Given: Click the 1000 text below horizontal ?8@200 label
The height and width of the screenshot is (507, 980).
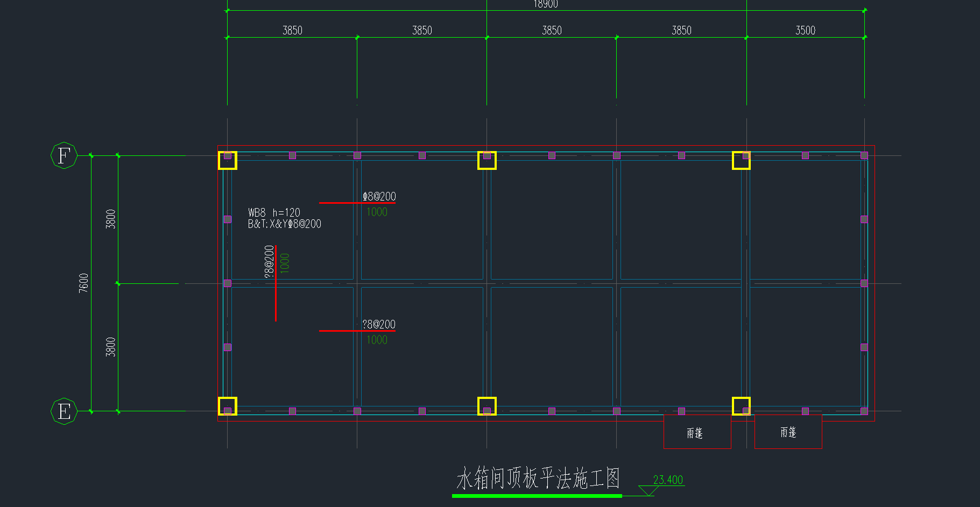Looking at the screenshot, I should (377, 340).
